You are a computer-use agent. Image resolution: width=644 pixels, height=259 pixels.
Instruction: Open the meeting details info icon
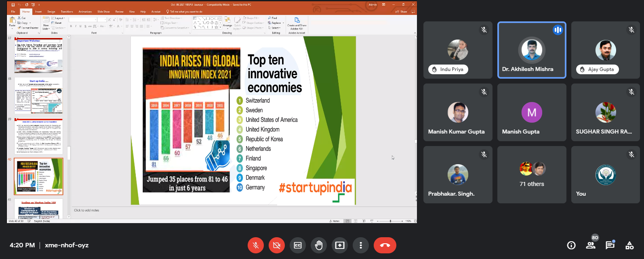(x=571, y=245)
